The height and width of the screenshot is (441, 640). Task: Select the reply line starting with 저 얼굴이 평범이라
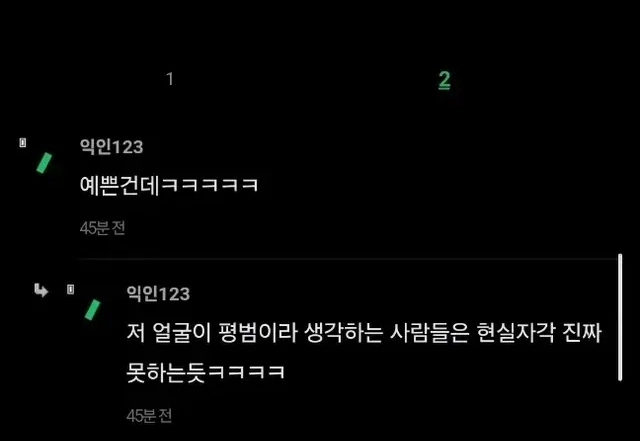pos(364,334)
